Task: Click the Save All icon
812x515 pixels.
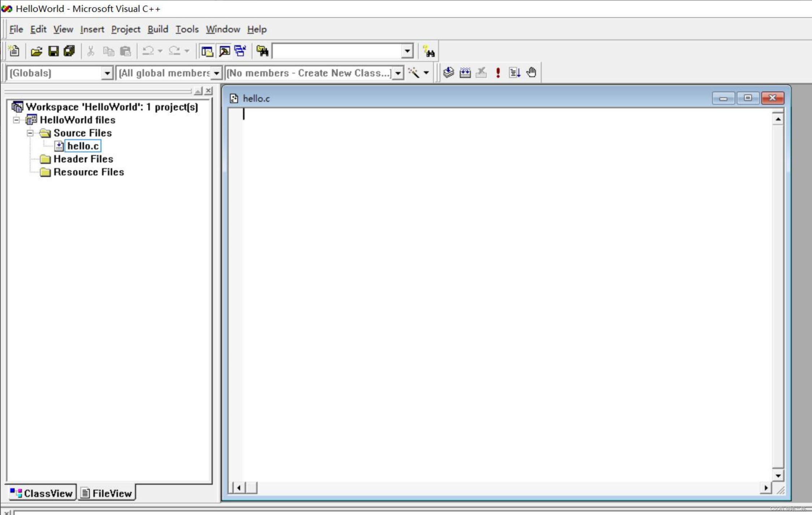Action: tap(69, 51)
